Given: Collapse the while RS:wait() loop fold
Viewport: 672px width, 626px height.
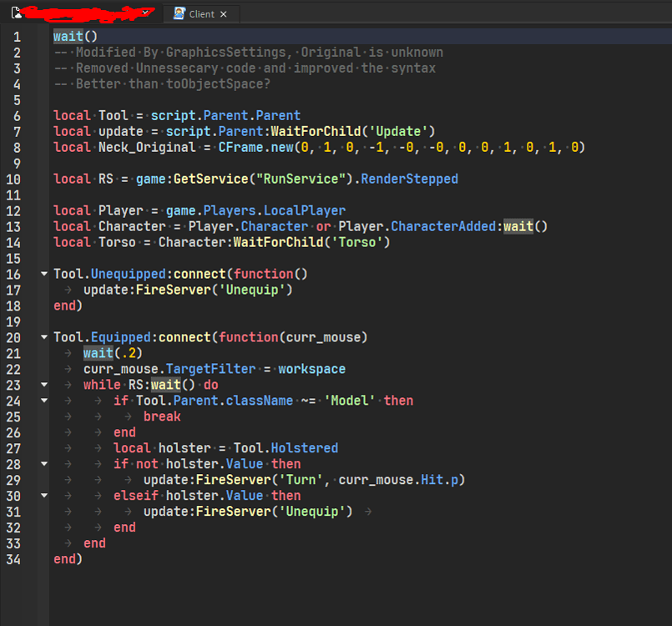Looking at the screenshot, I should [43, 384].
